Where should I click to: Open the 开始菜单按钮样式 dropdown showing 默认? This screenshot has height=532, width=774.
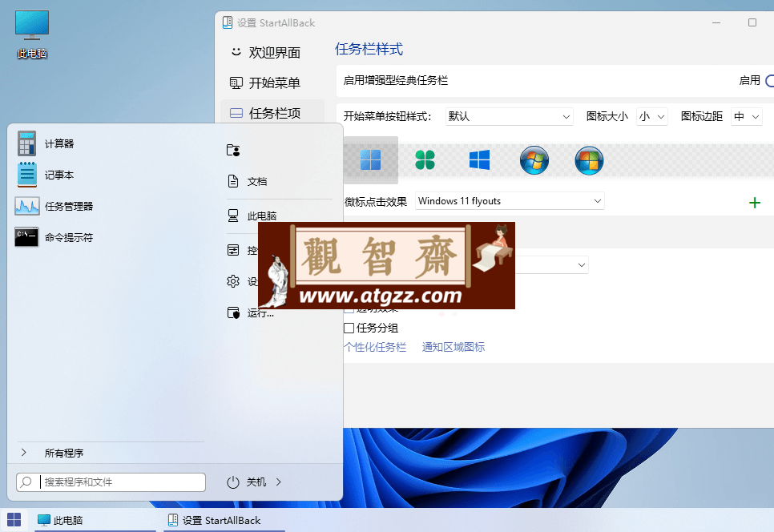pyautogui.click(x=509, y=116)
